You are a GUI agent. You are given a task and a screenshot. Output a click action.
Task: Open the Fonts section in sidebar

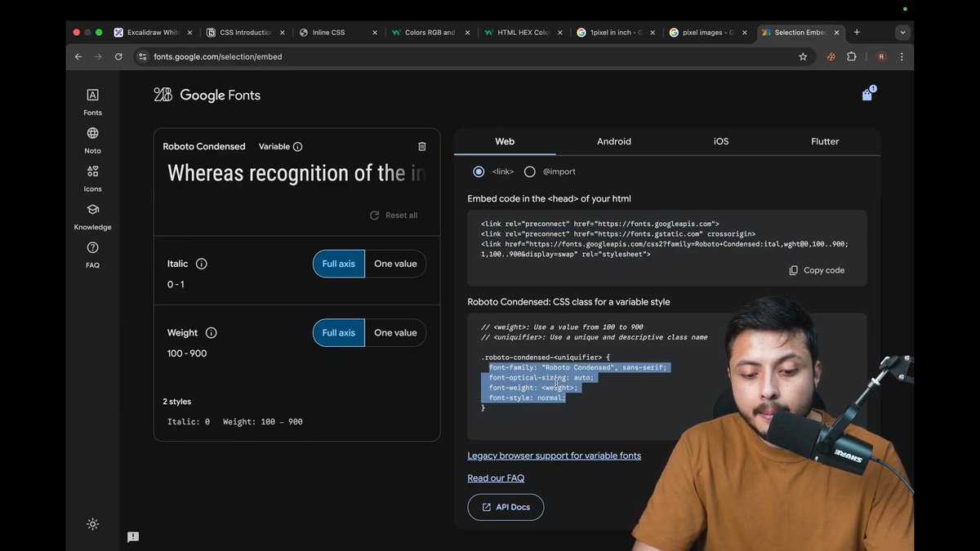(92, 102)
